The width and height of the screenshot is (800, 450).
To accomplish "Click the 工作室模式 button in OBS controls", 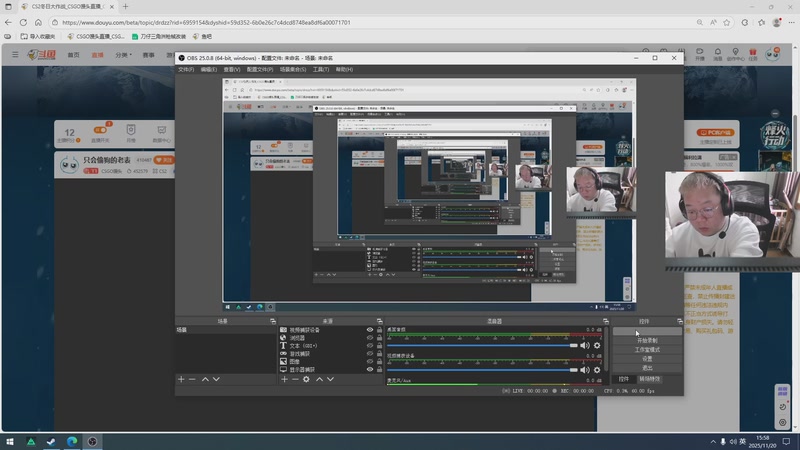I will 647,349.
